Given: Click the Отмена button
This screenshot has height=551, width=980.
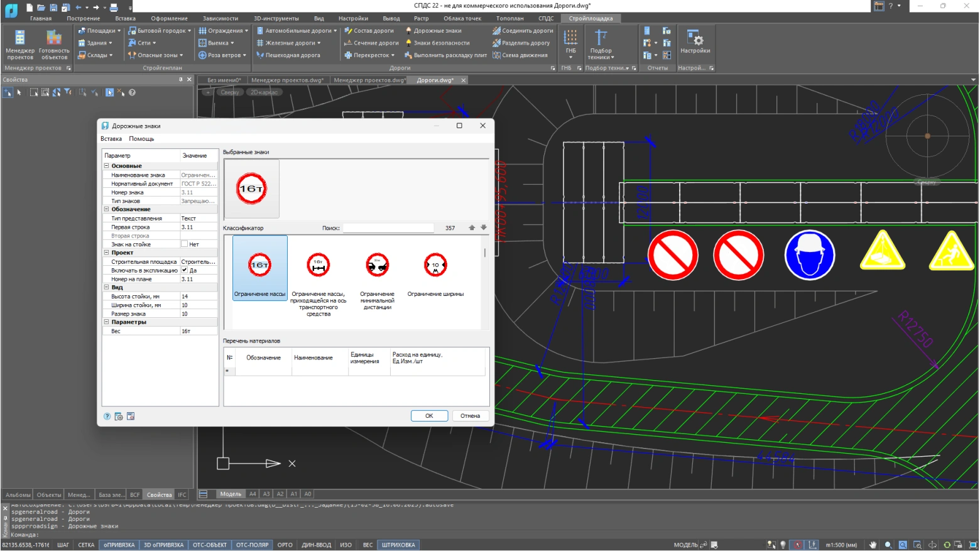Looking at the screenshot, I should coord(470,416).
